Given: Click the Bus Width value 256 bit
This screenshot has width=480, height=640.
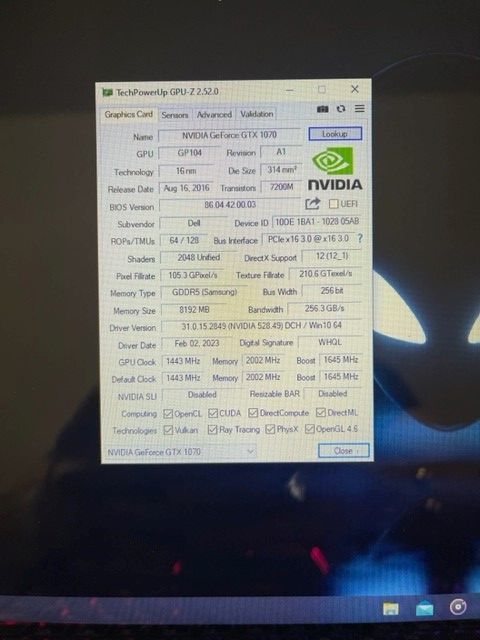Looking at the screenshot, I should click(332, 291).
